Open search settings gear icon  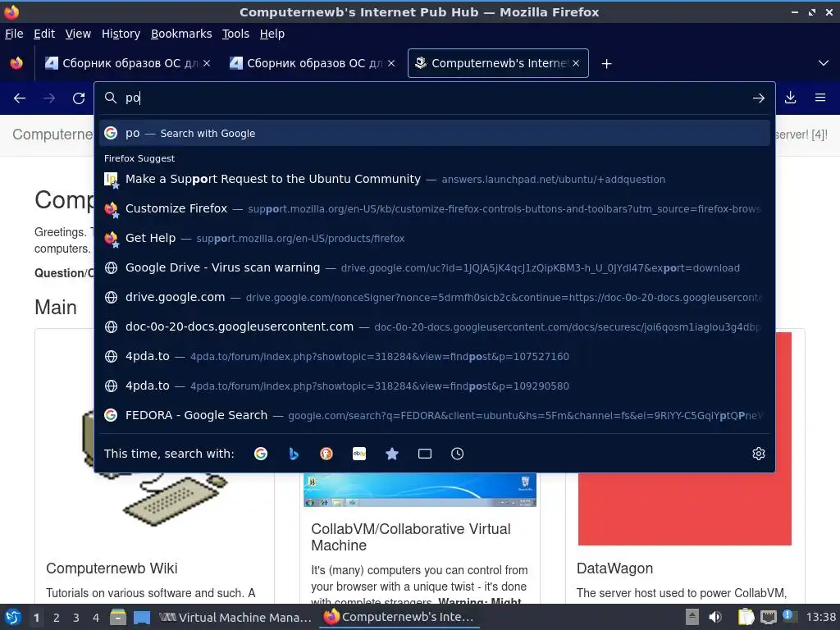pos(759,454)
